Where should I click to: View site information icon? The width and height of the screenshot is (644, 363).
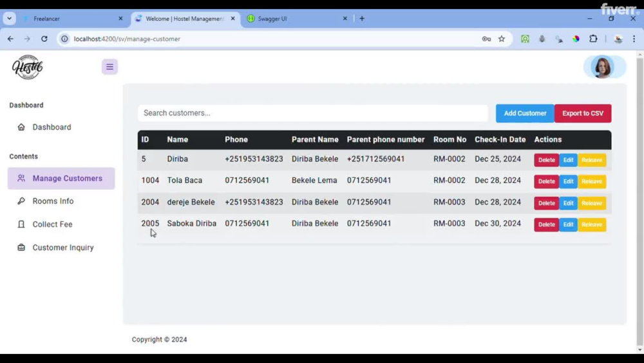click(x=64, y=39)
